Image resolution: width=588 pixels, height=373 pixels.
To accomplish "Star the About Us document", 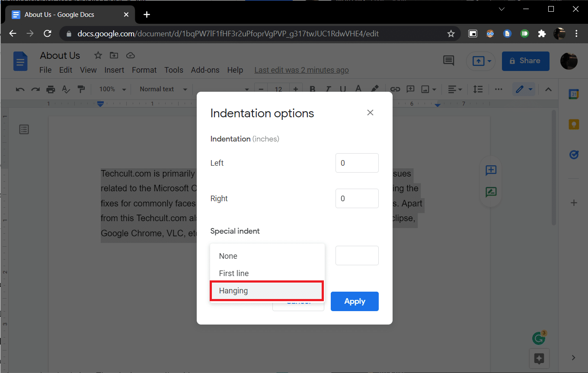I will pyautogui.click(x=98, y=55).
